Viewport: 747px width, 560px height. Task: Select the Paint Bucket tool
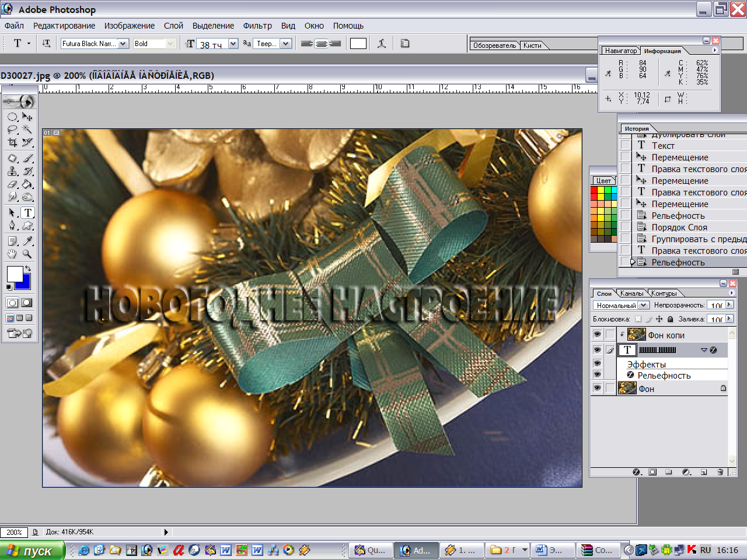27,184
